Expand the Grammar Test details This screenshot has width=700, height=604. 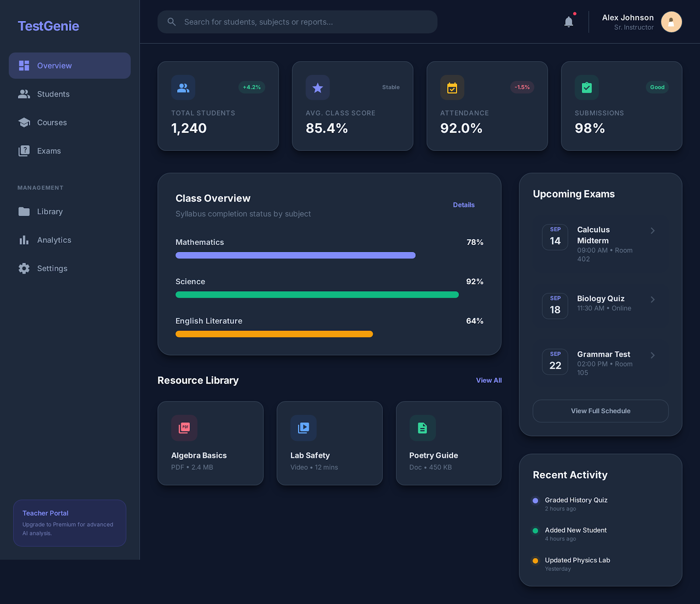click(x=653, y=355)
